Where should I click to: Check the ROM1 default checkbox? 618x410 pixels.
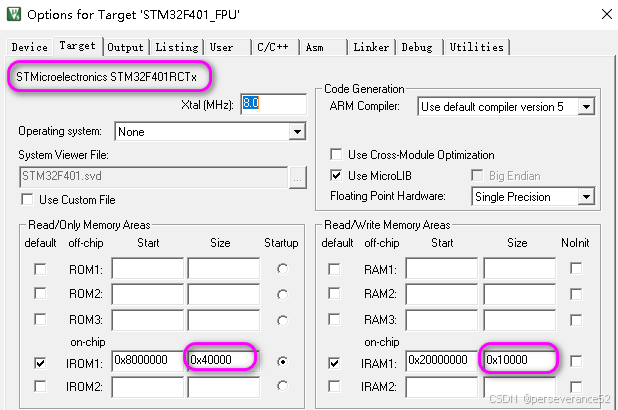[x=40, y=270]
